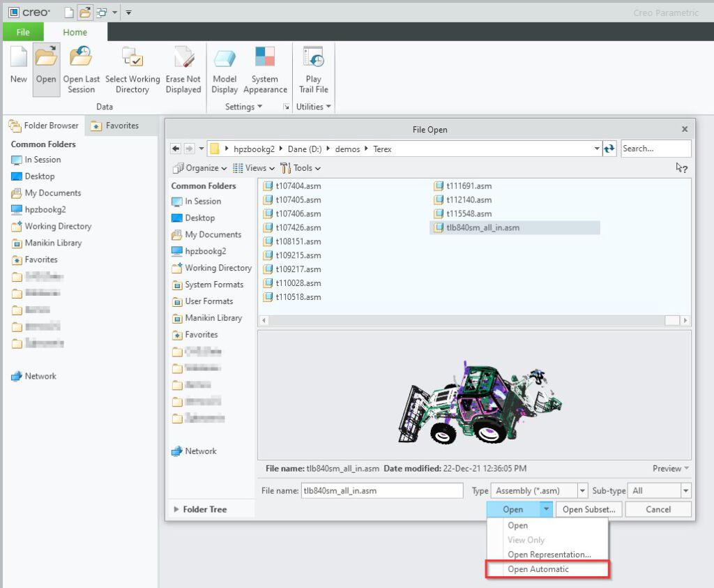Expand the Settings ribbon group dropdown
Image resolution: width=714 pixels, height=588 pixels.
(x=243, y=107)
